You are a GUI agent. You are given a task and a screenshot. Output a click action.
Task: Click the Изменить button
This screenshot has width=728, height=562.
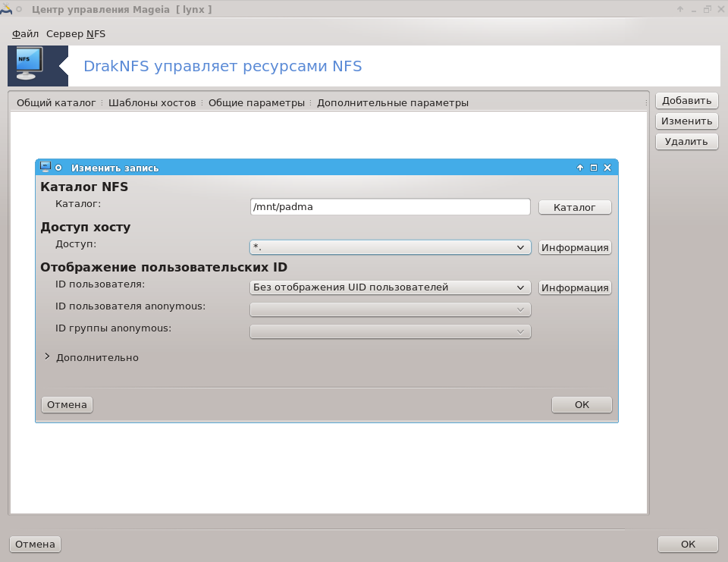pyautogui.click(x=687, y=121)
